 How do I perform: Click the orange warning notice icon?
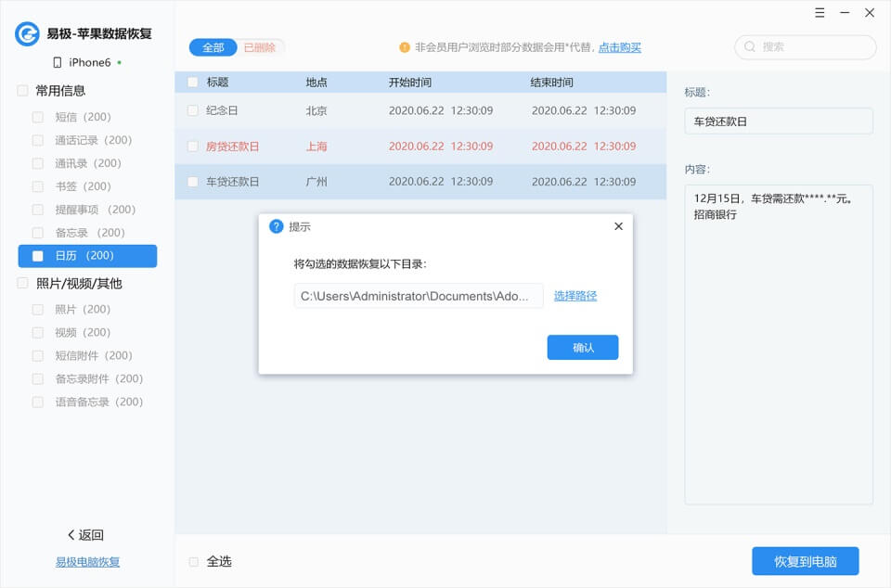[x=405, y=47]
